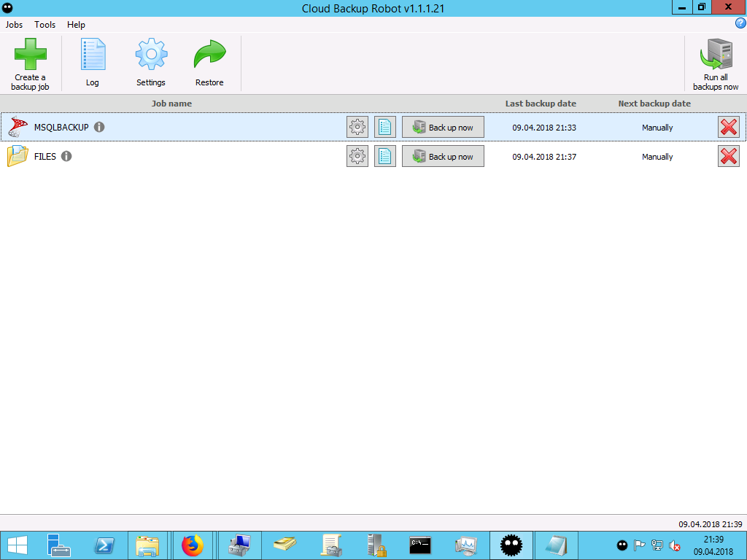Viewport: 747px width, 560px height.
Task: Open the Log toolbar icon
Action: click(x=93, y=55)
